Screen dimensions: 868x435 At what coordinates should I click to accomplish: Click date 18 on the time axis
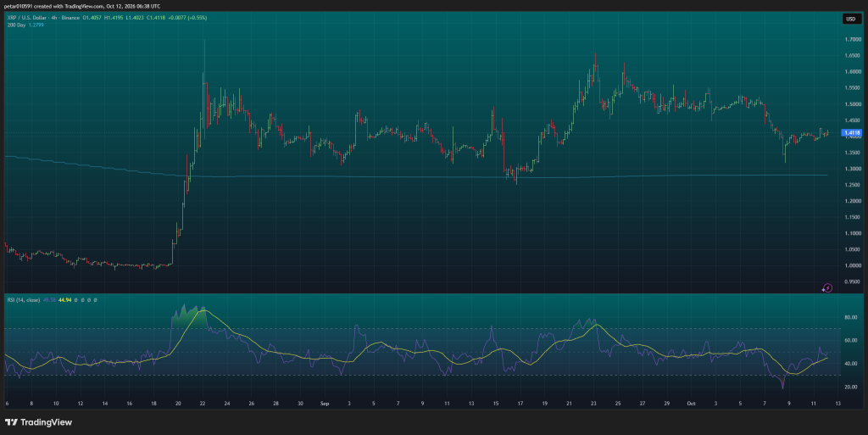click(154, 404)
